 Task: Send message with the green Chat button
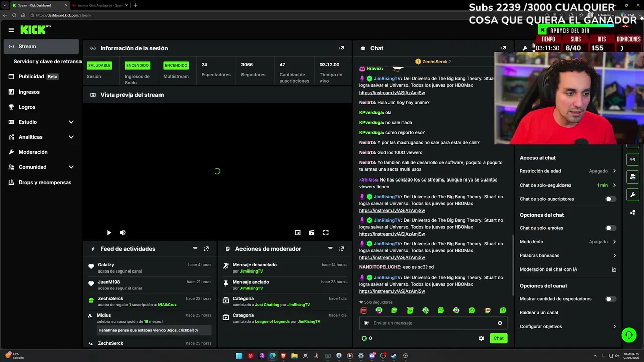[498, 338]
